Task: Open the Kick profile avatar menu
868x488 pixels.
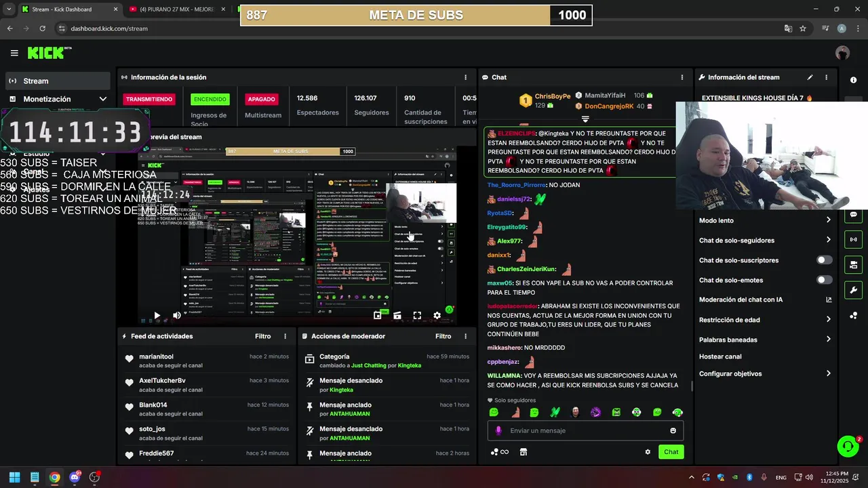Action: (842, 53)
